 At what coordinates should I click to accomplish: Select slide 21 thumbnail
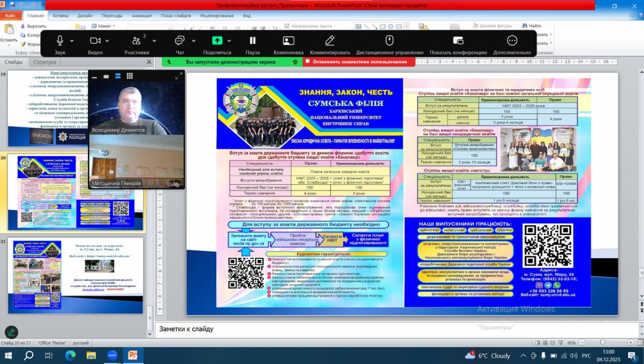click(75, 276)
